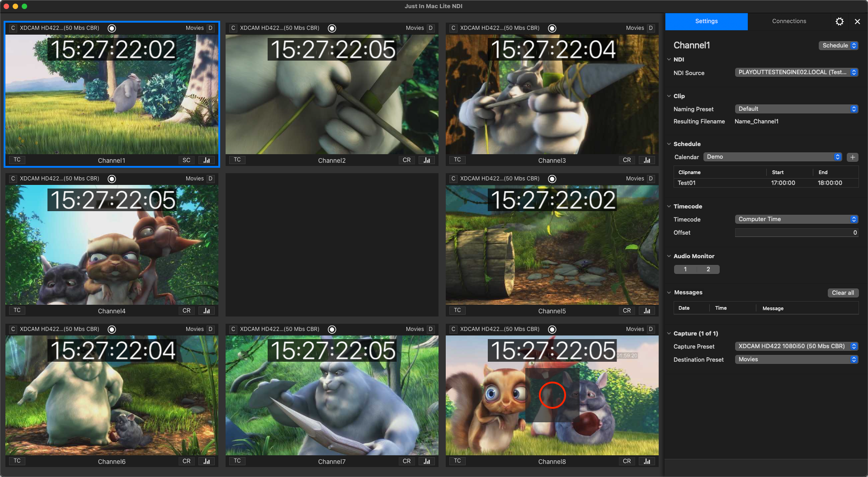Screen dimensions: 868x477
Task: Open audio meters for Channel2
Action: [427, 160]
